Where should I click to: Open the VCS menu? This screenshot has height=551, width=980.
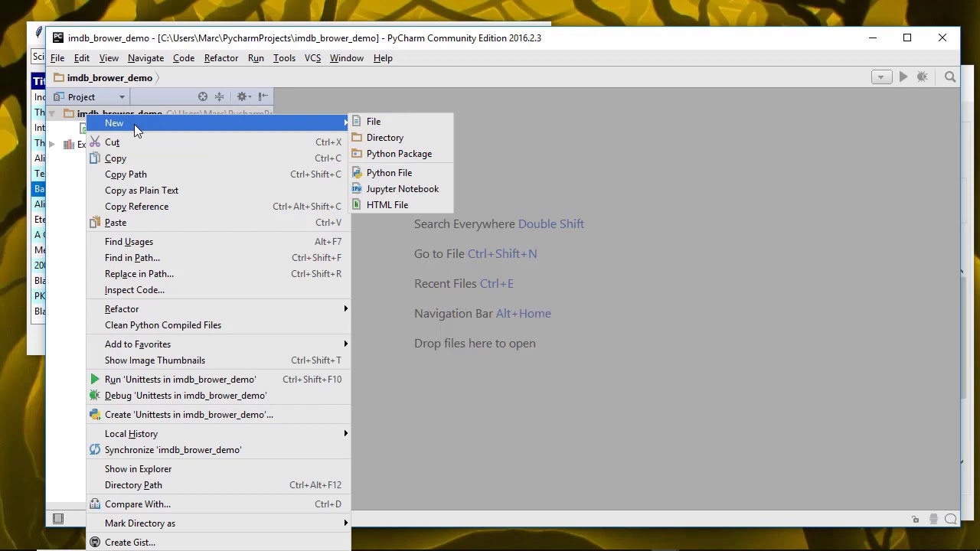312,58
